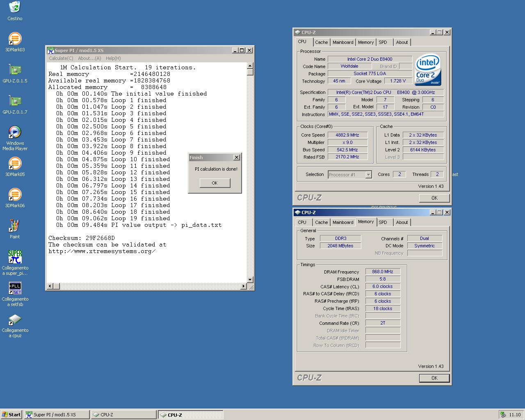The image size is (525, 420).
Task: Expand the Processor #1 selection dropdown
Action: [x=368, y=175]
